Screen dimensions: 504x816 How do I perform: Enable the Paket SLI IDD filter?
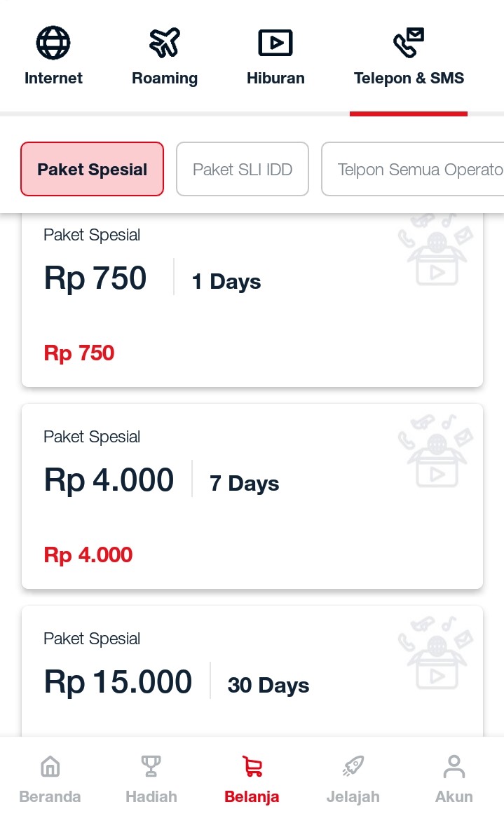pyautogui.click(x=243, y=169)
